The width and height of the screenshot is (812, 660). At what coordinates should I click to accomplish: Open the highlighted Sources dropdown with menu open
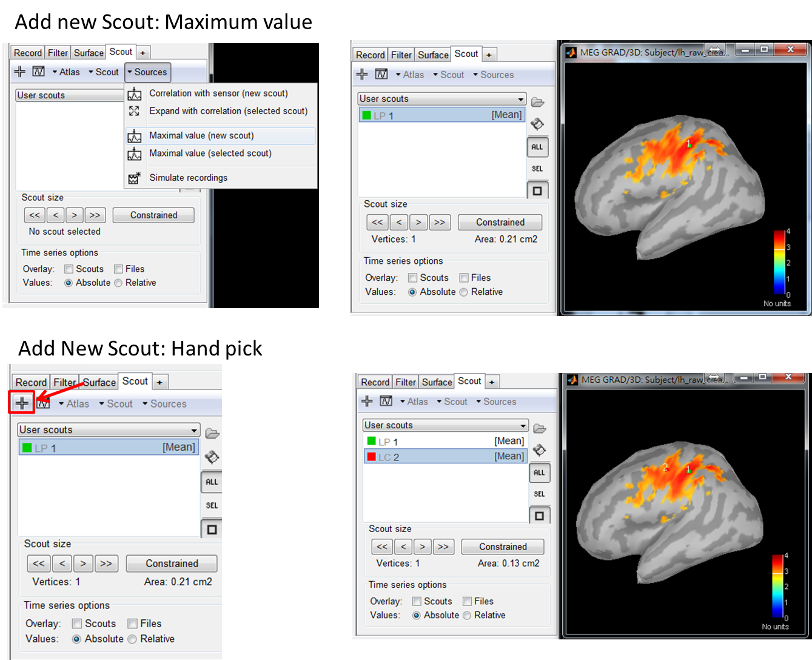pyautogui.click(x=147, y=72)
